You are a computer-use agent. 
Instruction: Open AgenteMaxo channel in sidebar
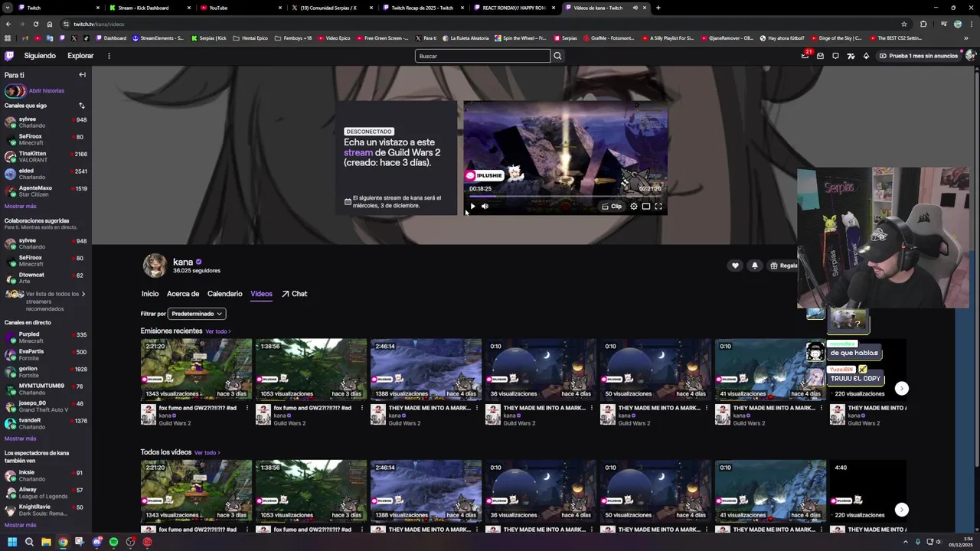point(46,191)
